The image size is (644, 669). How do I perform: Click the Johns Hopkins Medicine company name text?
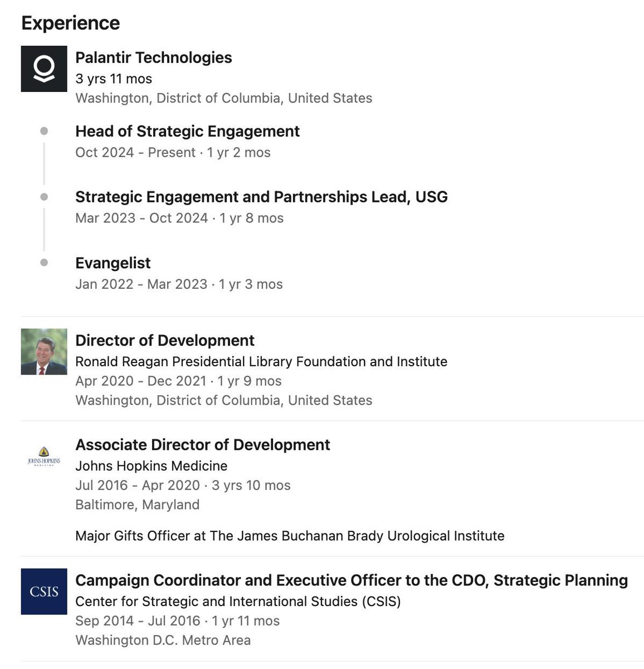(152, 466)
